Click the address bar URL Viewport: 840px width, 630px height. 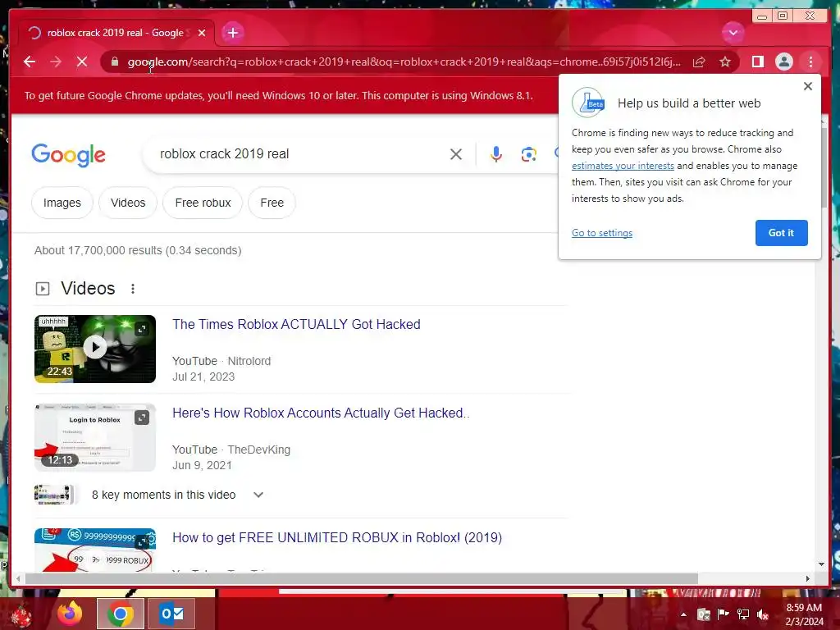point(404,62)
